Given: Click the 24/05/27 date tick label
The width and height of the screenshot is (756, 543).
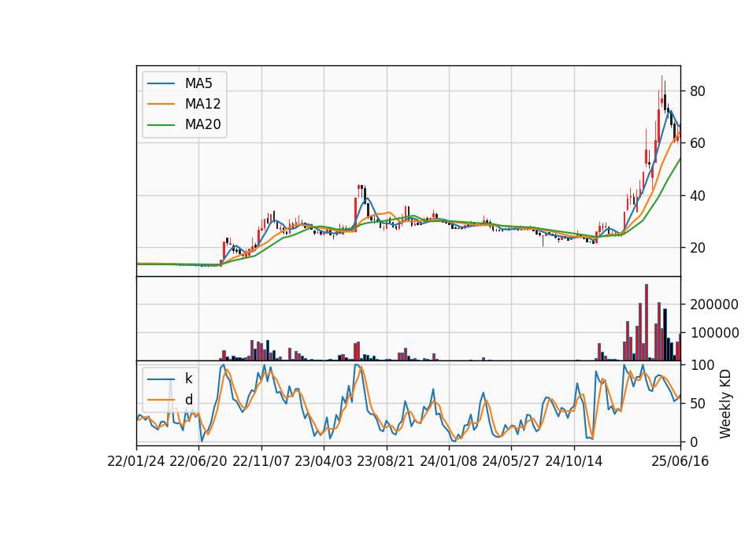Looking at the screenshot, I should (511, 461).
